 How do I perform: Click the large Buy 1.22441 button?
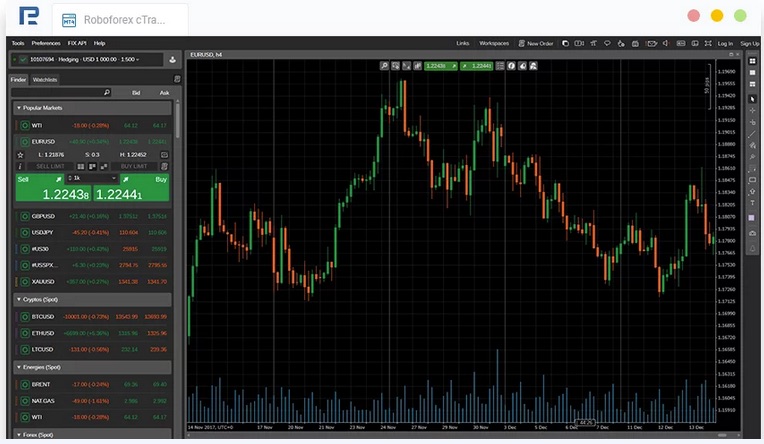(x=131, y=188)
